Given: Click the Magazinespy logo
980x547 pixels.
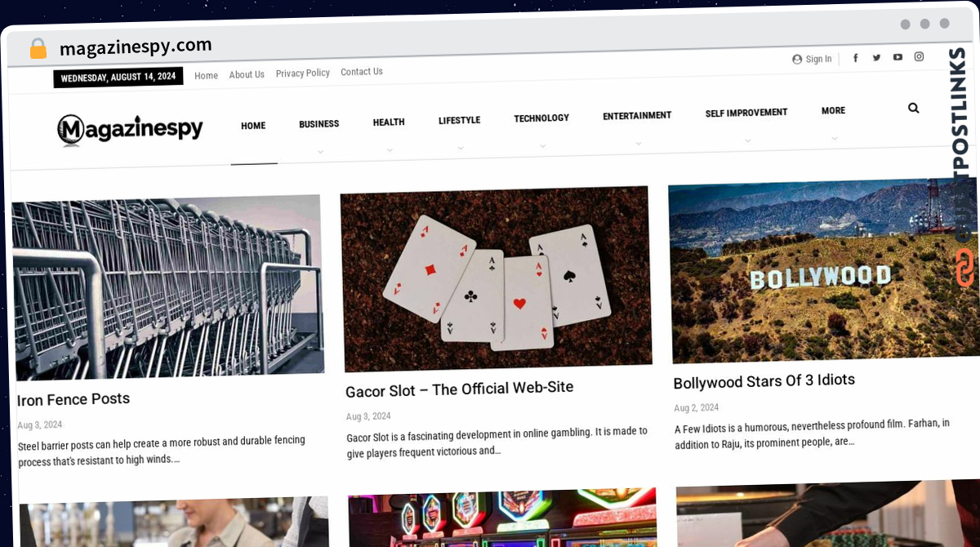Looking at the screenshot, I should pos(130,129).
